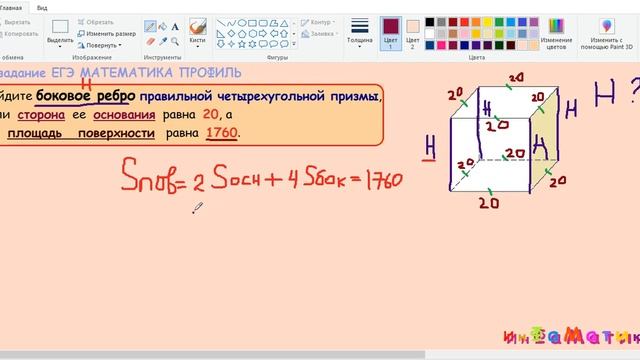Choose the Down arrow shape
Screen dimensions: 640x360
pyautogui.click(x=221, y=44)
